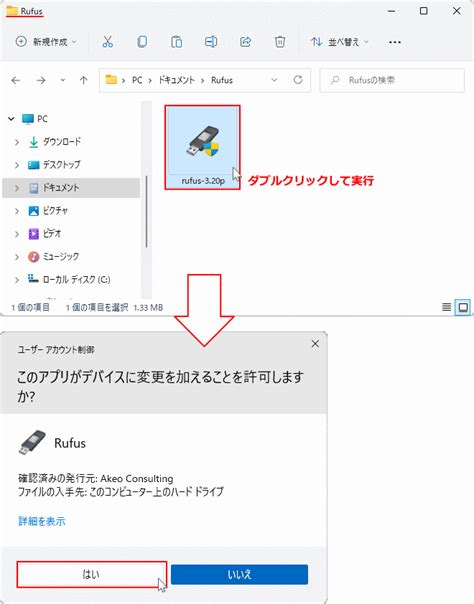Click the Refresh icon
Viewport: 474px width, 604px height.
click(298, 80)
